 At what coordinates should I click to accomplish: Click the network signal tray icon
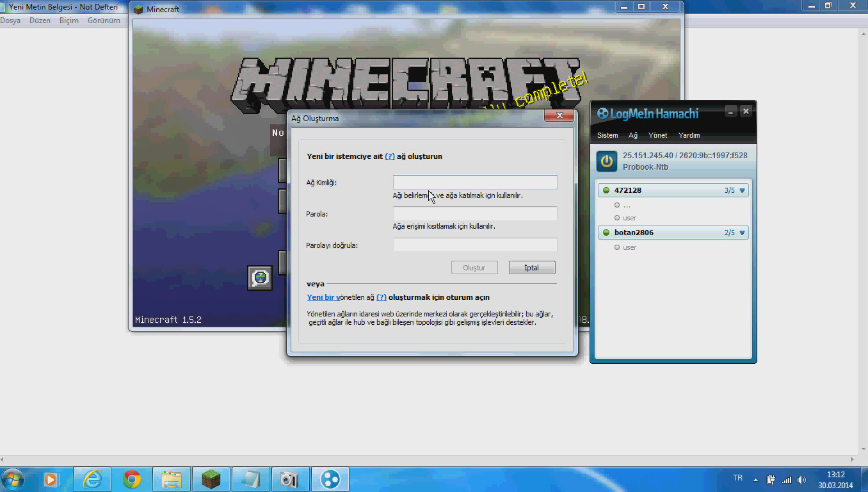click(x=787, y=480)
